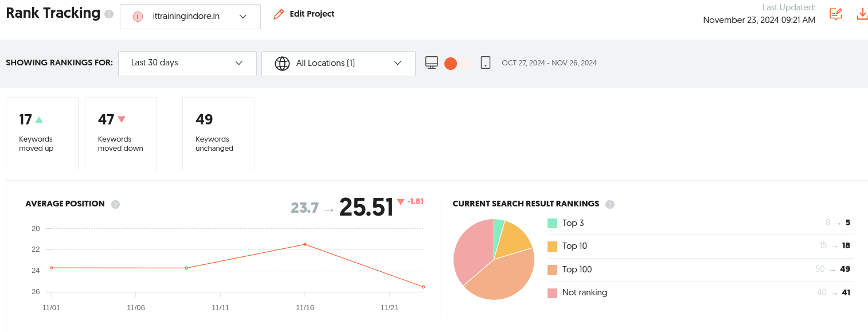Click the Not ranking legend swatch

coord(552,293)
